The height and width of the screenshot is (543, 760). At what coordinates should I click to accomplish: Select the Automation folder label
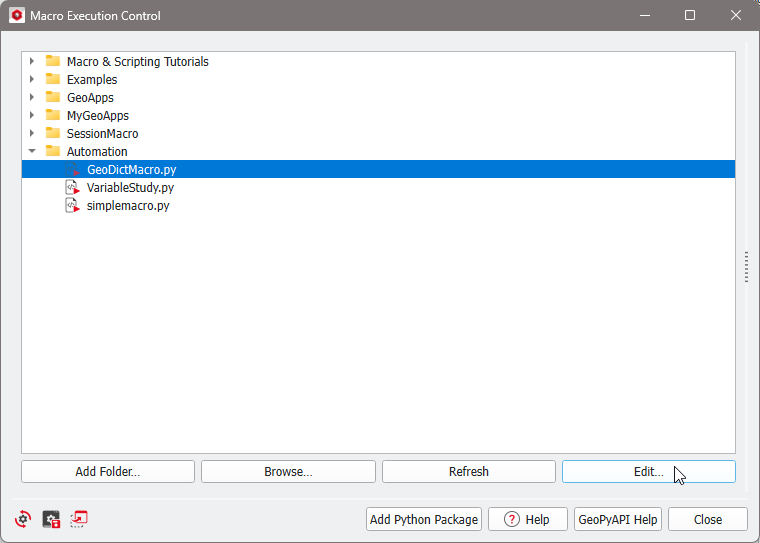(x=97, y=151)
